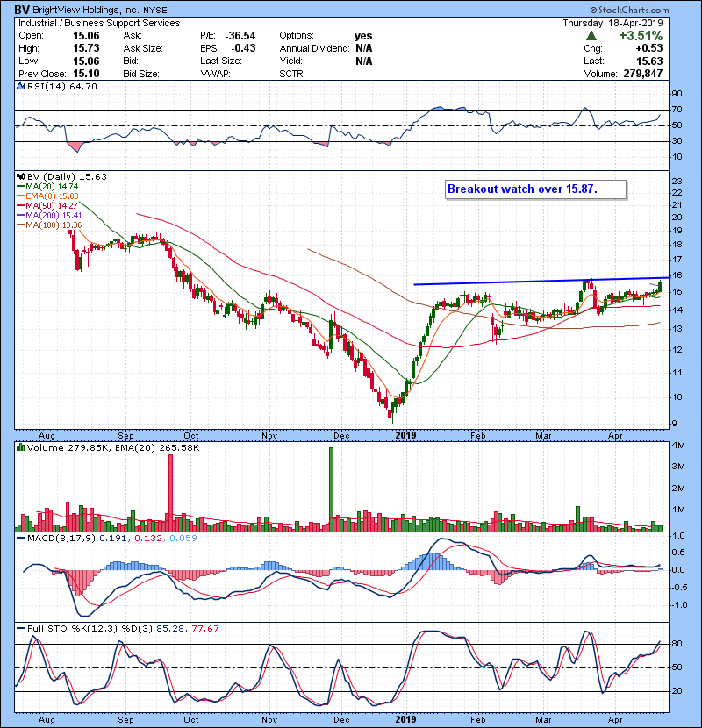
Task: Select the MA(100) 13.36 legend entry
Action: 50,225
